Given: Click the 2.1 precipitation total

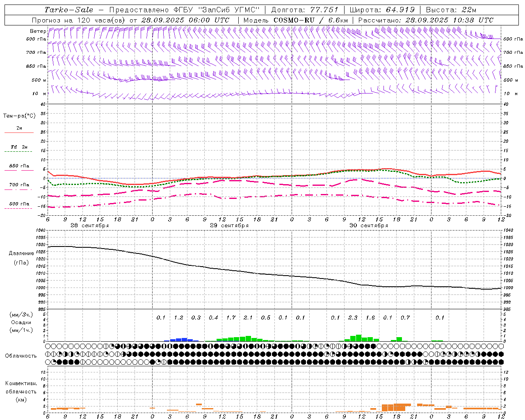Looking at the screenshot, I should click(x=248, y=318).
